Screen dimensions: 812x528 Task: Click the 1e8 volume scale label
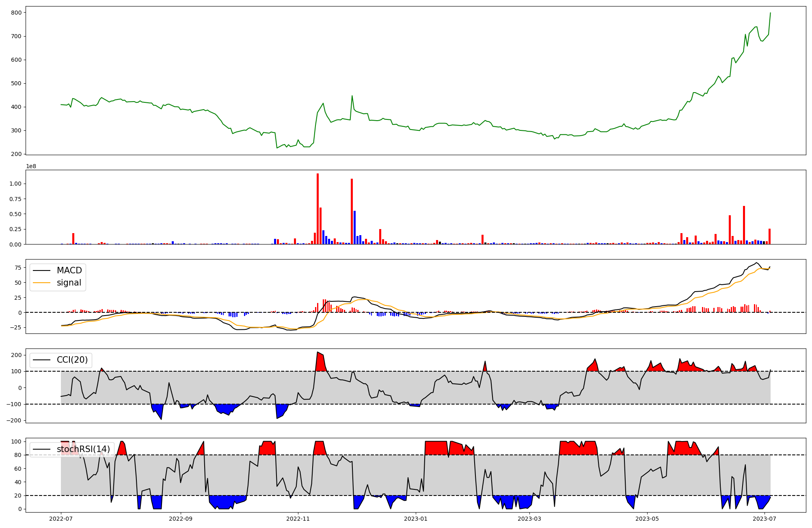pos(31,166)
